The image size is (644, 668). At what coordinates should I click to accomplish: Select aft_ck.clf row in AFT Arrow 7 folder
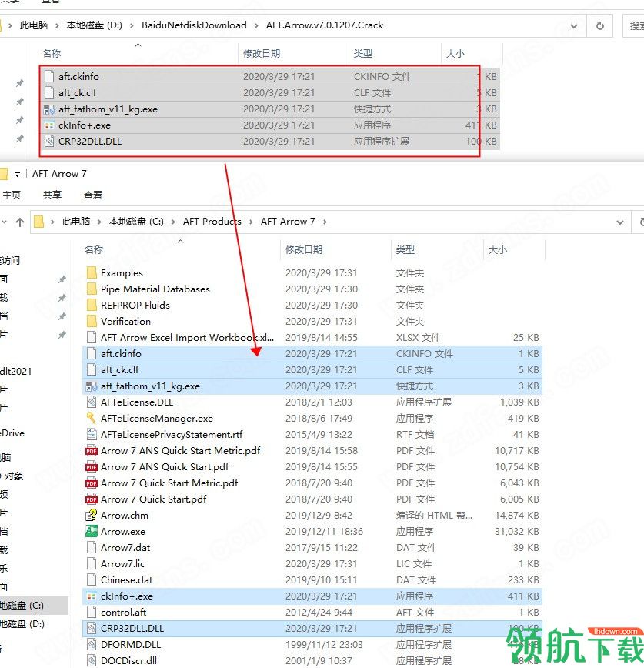coord(312,369)
